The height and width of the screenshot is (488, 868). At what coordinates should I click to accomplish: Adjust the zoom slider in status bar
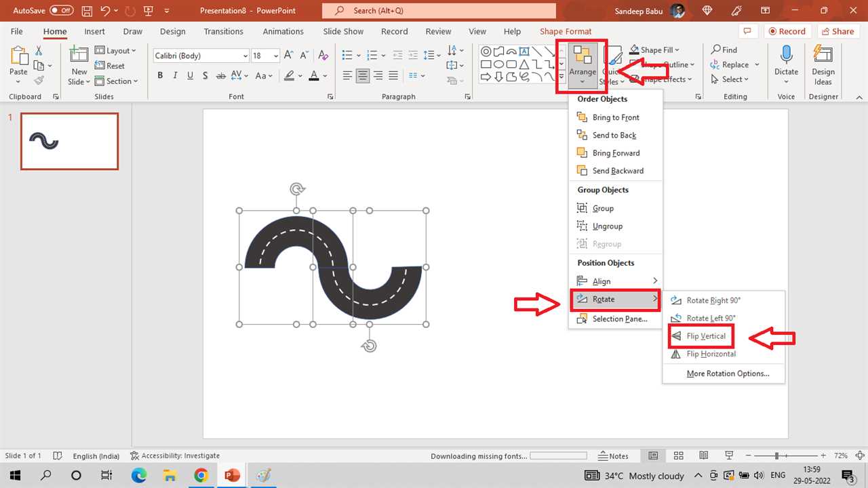(x=776, y=456)
